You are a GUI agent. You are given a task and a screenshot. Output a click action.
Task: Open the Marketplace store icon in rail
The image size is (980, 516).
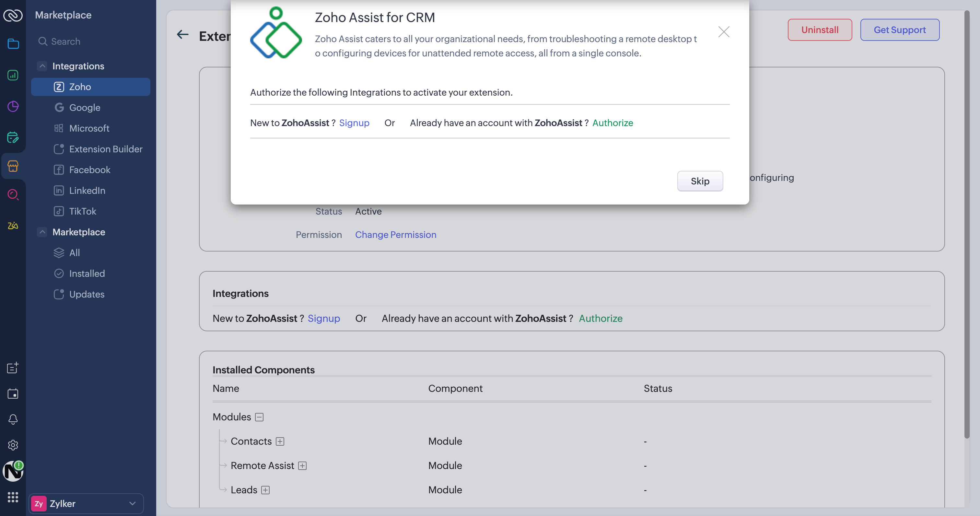tap(13, 166)
